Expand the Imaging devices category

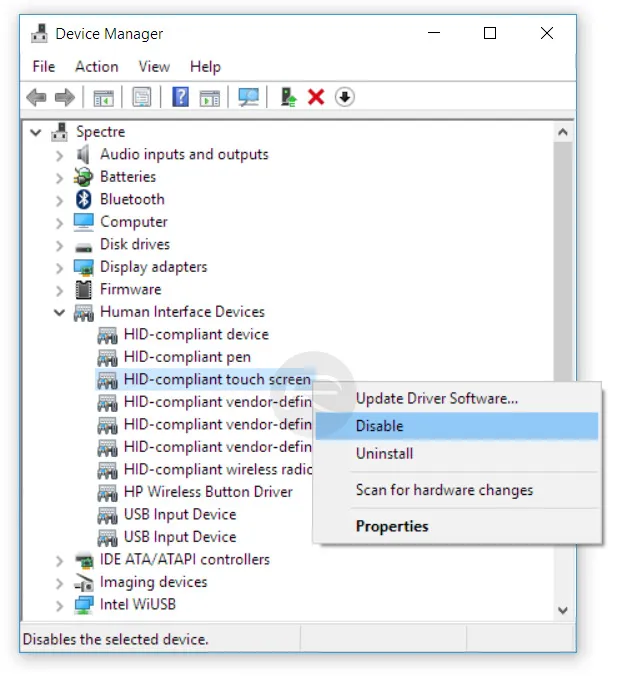coord(60,583)
